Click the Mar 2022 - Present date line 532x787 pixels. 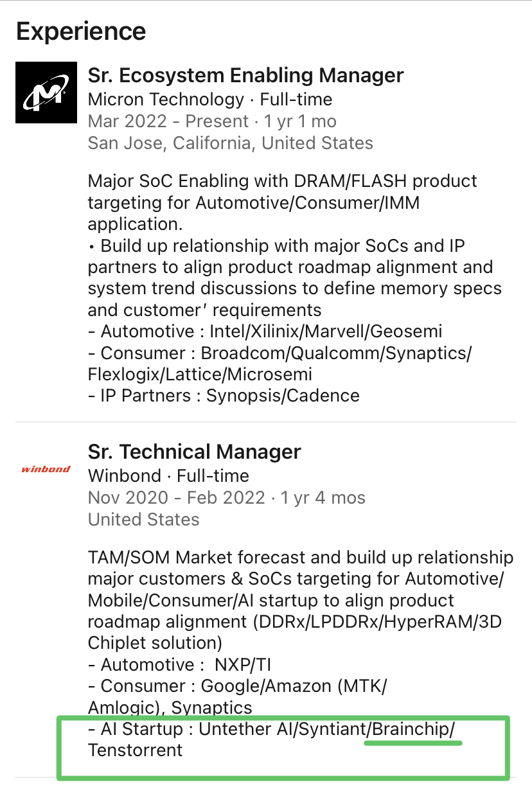click(212, 121)
